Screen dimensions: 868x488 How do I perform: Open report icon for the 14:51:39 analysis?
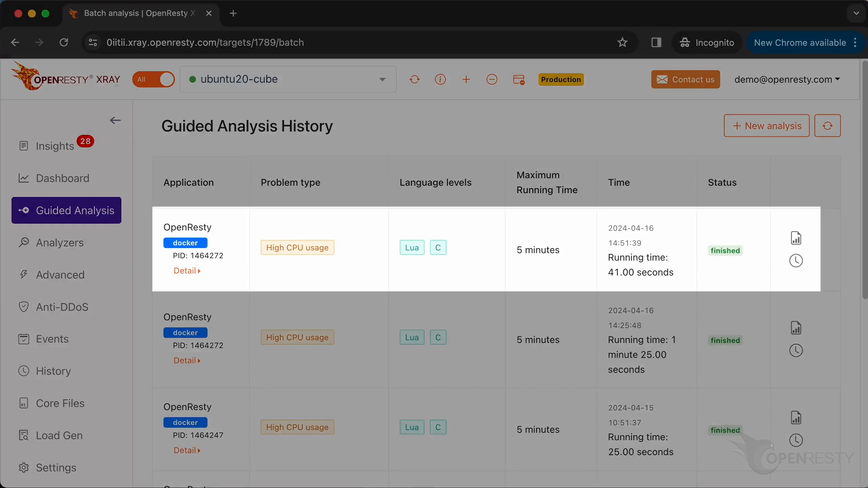click(x=796, y=238)
